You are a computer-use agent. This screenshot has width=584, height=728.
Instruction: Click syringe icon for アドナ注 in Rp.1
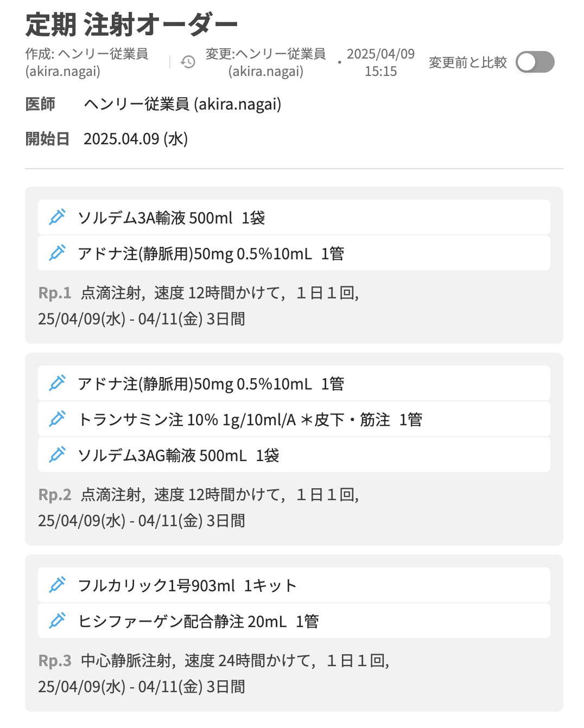coord(57,253)
